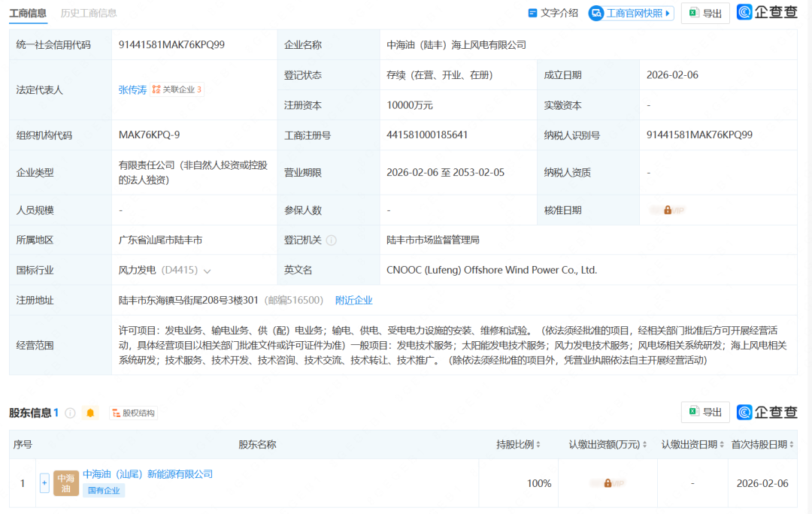Open the 工商官网快照 snapshot
812x514 pixels.
coord(630,14)
